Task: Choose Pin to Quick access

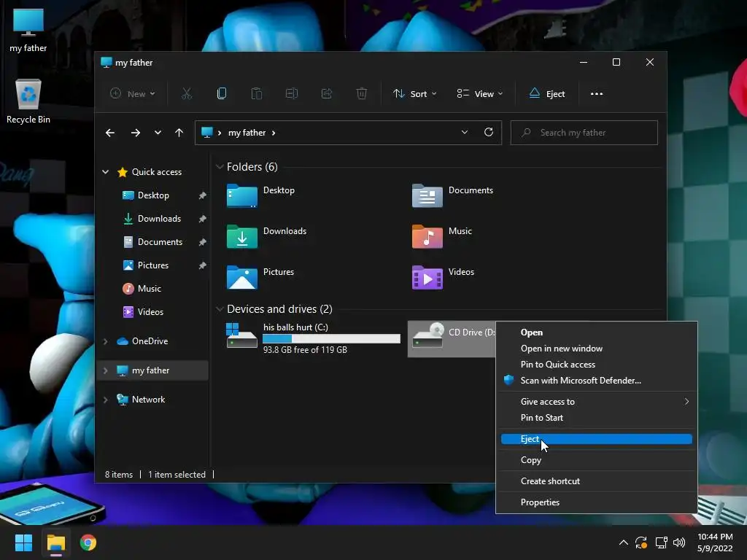Action: [x=597, y=365]
